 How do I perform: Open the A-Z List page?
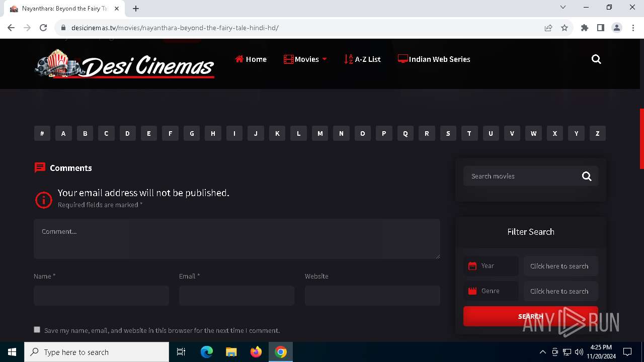(x=362, y=59)
